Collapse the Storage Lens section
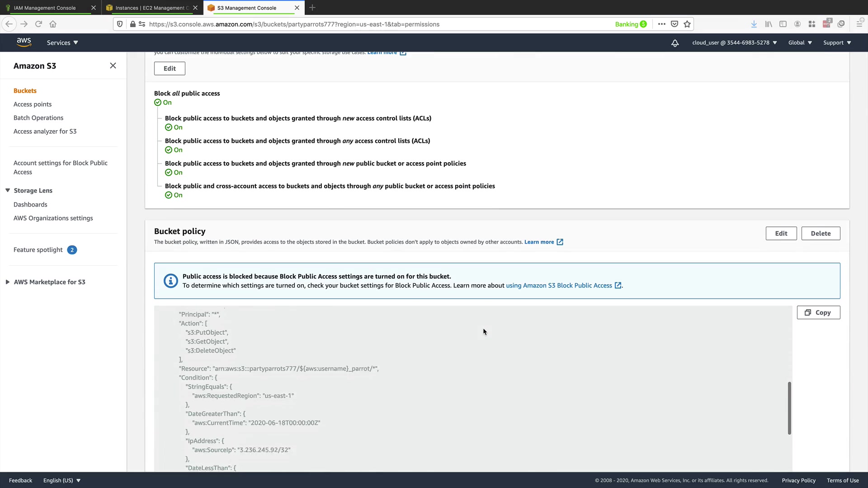868x488 pixels. [8, 191]
